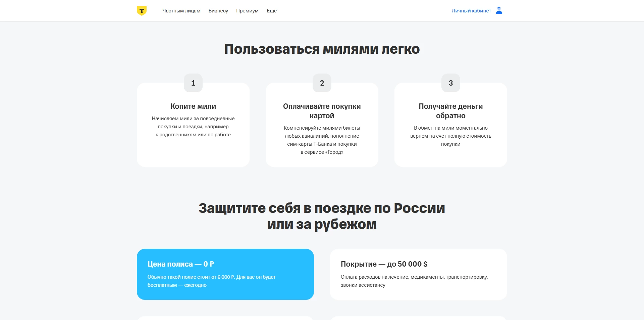Open the "Премиум" section
The height and width of the screenshot is (320, 644).
247,11
